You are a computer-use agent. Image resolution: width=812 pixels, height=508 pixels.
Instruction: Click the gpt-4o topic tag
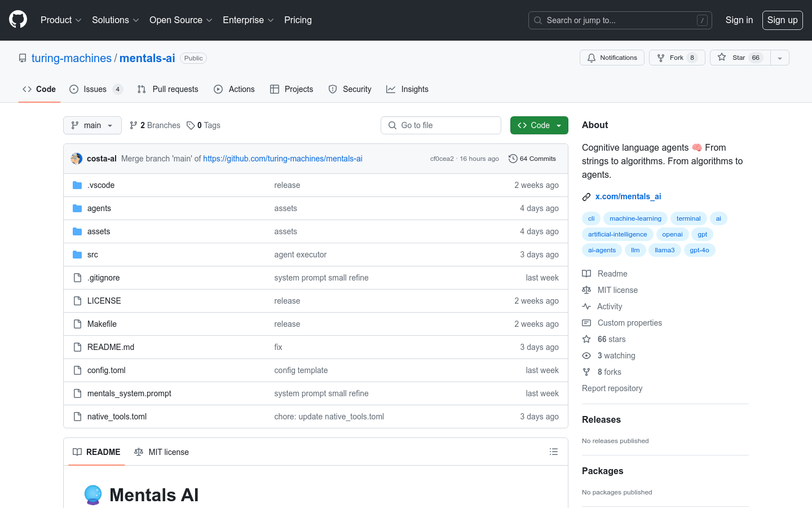coord(699,250)
